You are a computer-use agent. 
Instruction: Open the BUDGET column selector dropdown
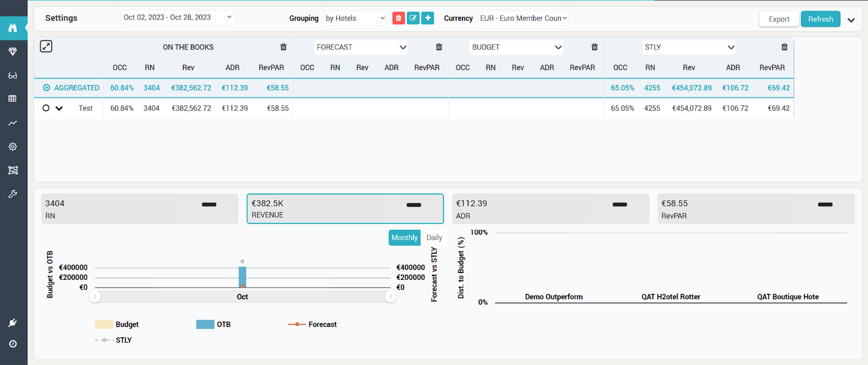tap(516, 47)
